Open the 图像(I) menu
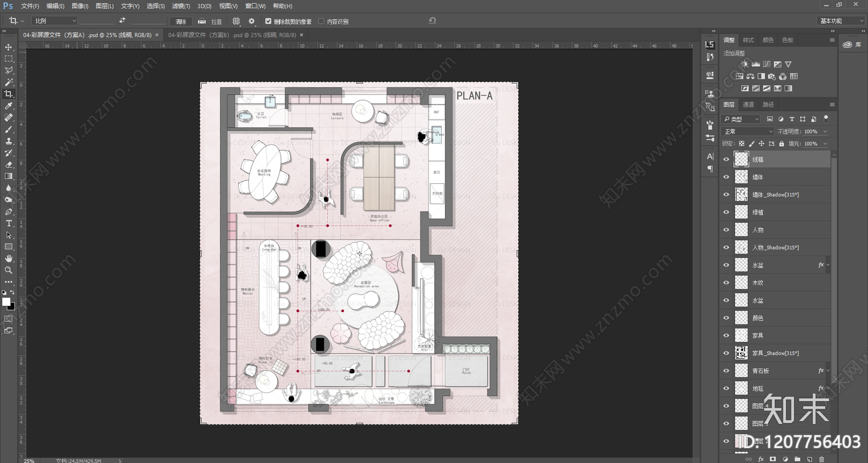 80,6
